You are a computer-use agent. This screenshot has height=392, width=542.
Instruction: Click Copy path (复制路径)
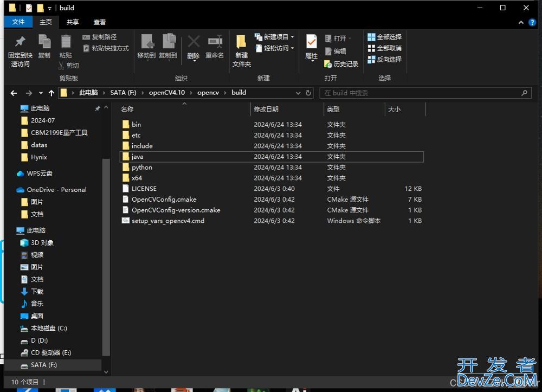tap(100, 37)
